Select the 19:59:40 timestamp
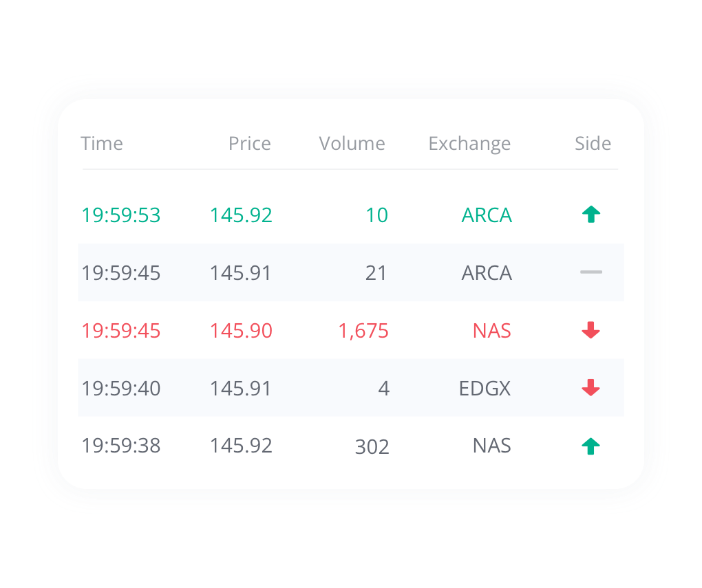702x588 pixels. click(121, 389)
